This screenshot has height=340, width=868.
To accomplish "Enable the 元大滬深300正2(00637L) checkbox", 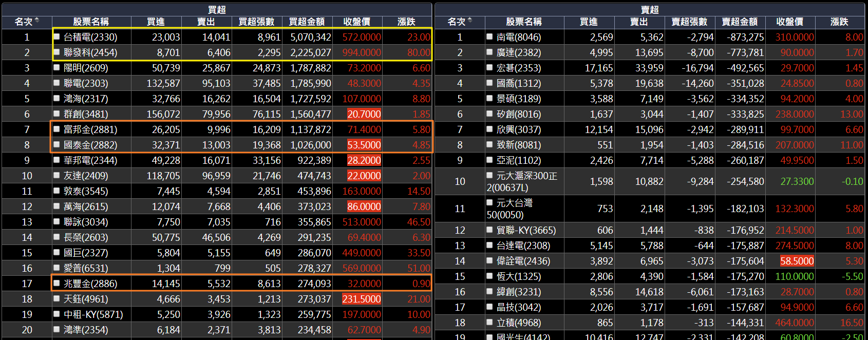I will tap(490, 175).
